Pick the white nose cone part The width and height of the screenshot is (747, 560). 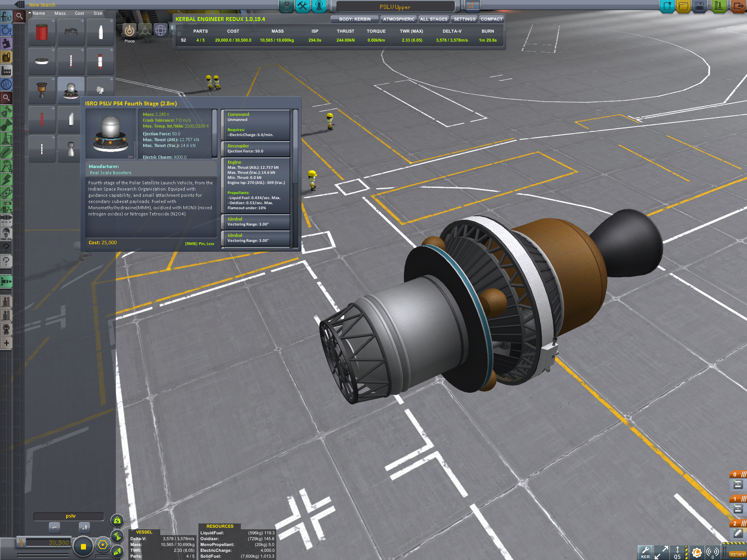click(100, 32)
